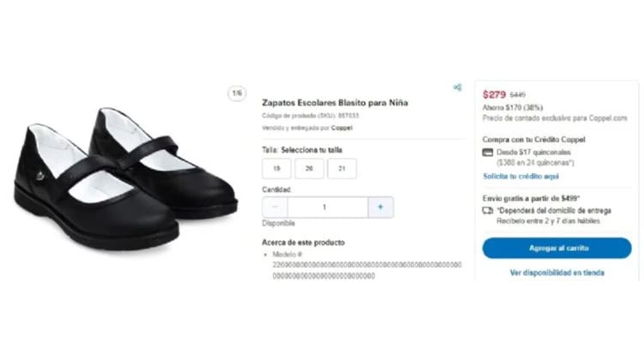The height and width of the screenshot is (361, 644).
Task: Open Ver disponibilidad en tienda link
Action: click(x=556, y=273)
